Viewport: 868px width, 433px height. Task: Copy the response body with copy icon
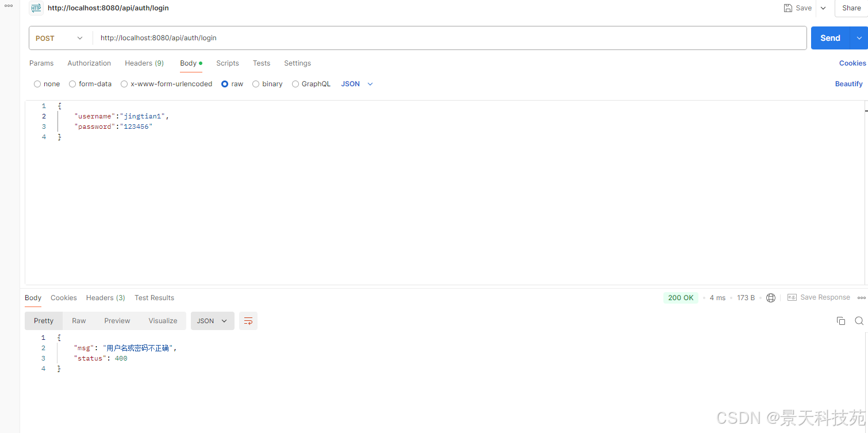[x=841, y=321]
